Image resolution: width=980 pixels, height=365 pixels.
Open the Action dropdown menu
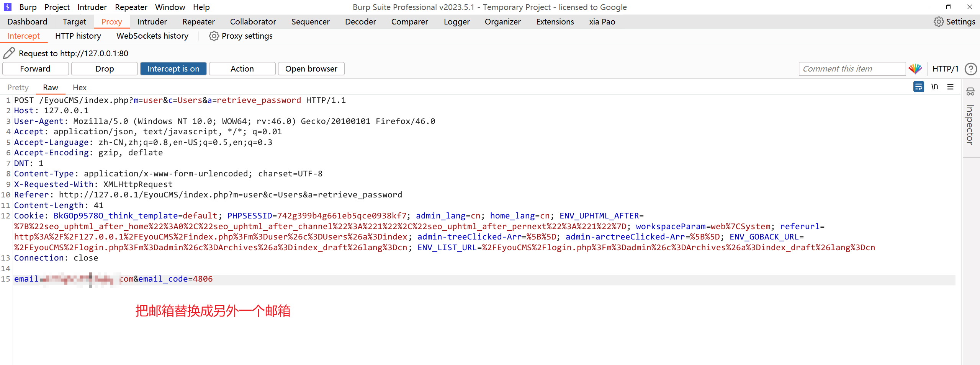click(x=242, y=69)
